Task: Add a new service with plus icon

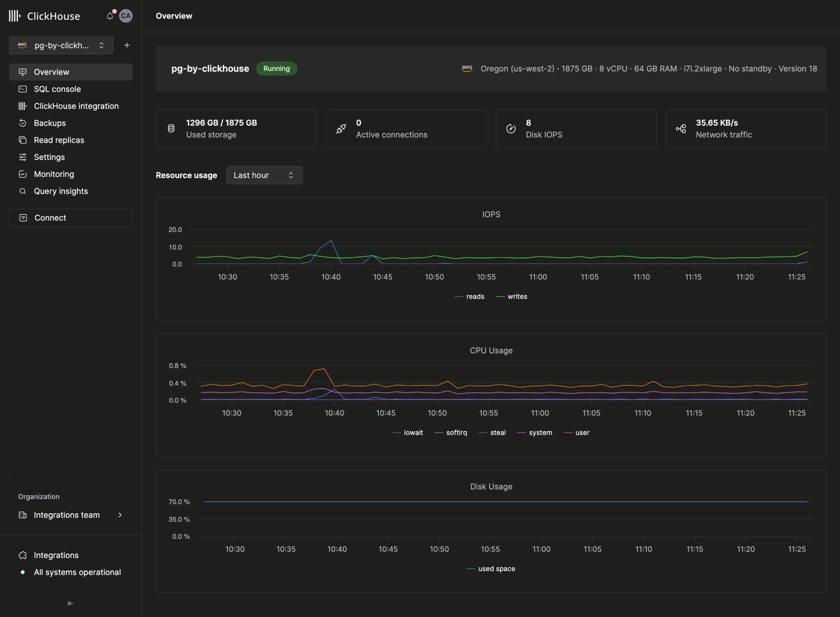Action: 127,45
